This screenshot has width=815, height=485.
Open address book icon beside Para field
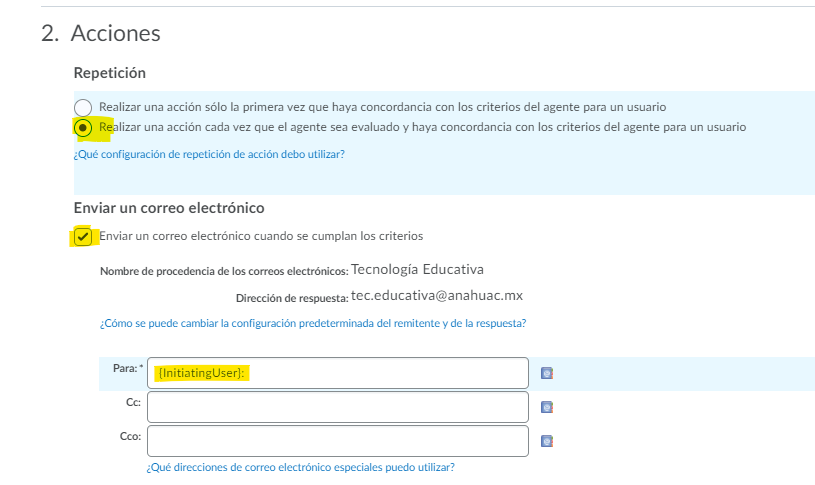point(546,374)
